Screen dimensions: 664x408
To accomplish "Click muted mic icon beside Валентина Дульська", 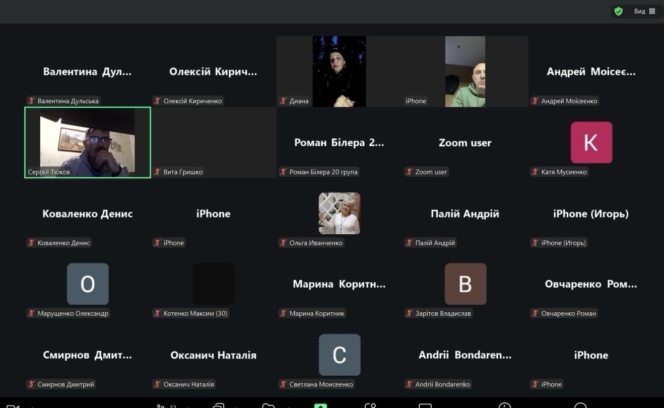I will [32, 101].
